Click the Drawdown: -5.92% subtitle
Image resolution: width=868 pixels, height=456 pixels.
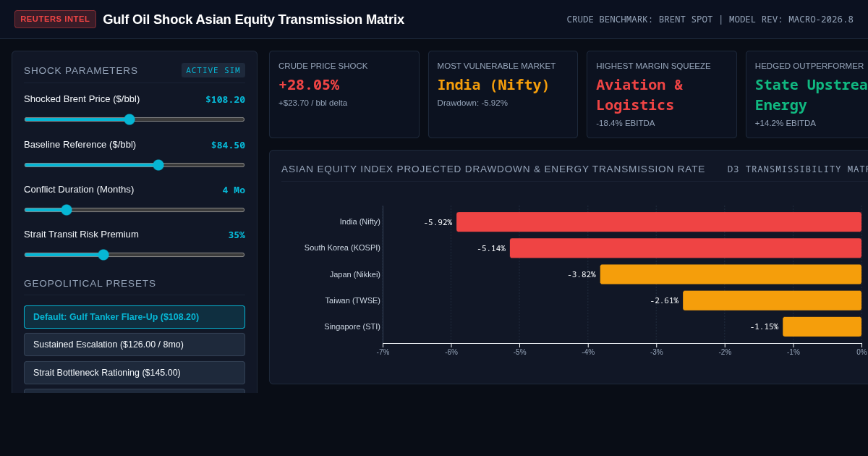tap(472, 103)
